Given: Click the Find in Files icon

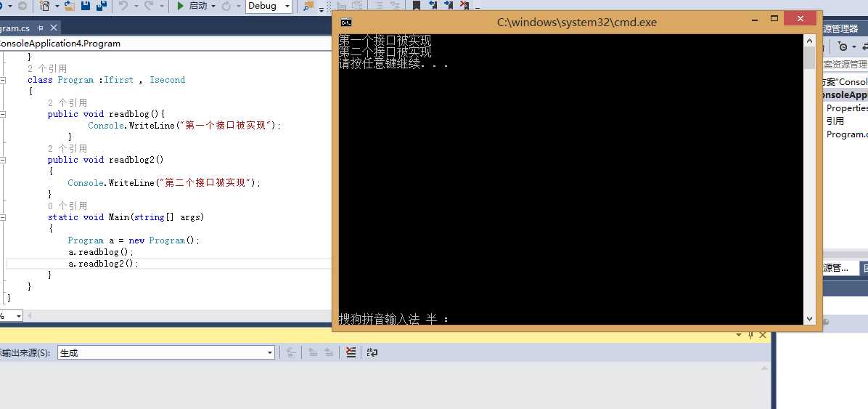Looking at the screenshot, I should pyautogui.click(x=308, y=5).
